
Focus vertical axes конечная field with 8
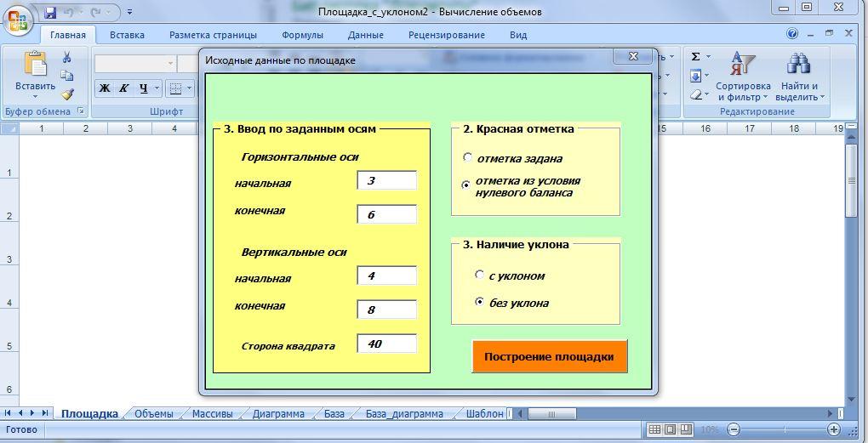click(x=386, y=310)
